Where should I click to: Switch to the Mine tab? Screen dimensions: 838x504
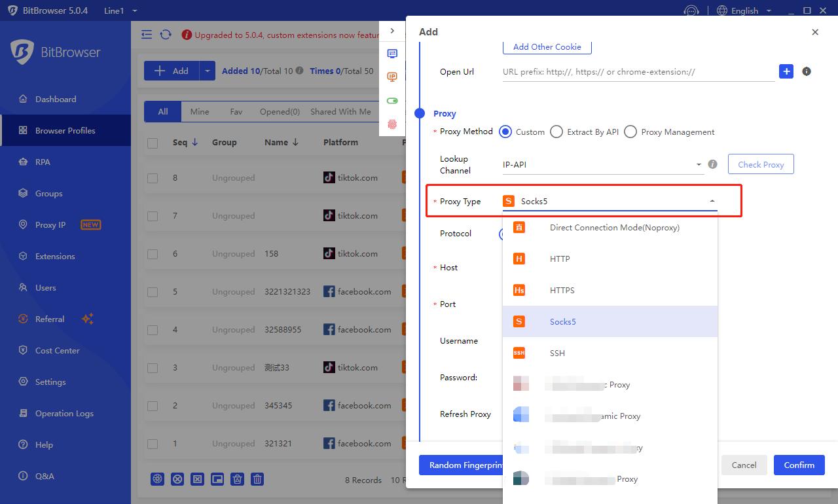pos(200,112)
